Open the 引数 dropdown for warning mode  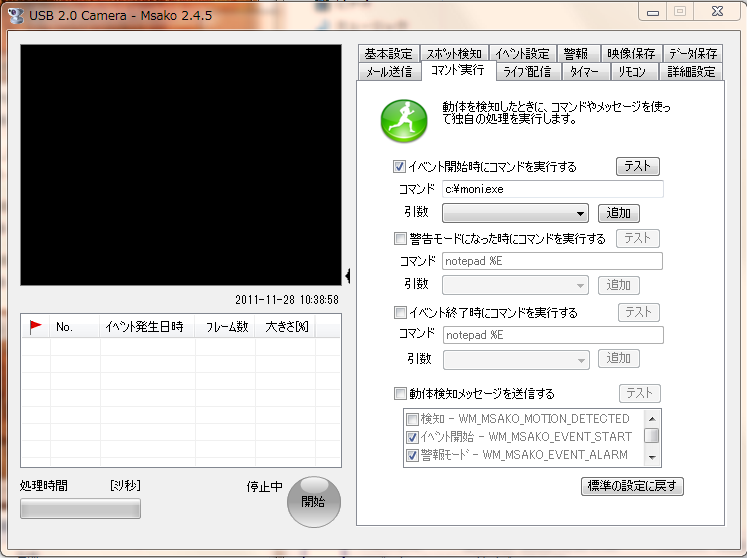pos(515,285)
